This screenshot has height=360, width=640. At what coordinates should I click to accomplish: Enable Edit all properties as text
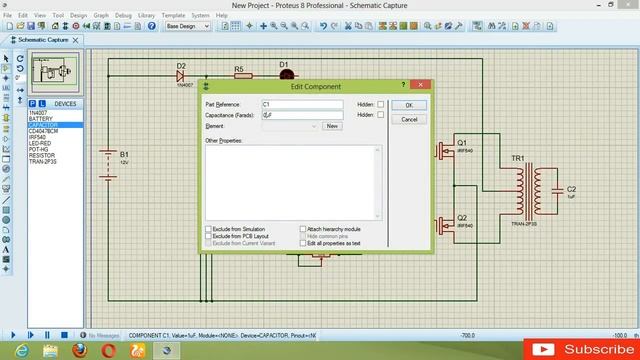click(302, 243)
